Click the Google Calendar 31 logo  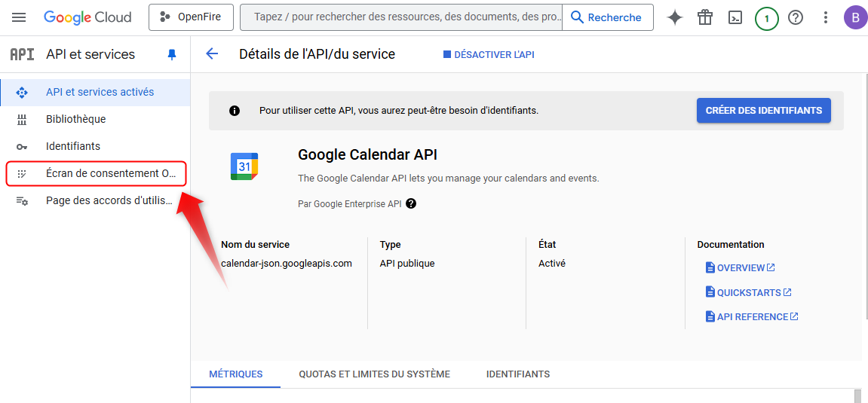244,166
